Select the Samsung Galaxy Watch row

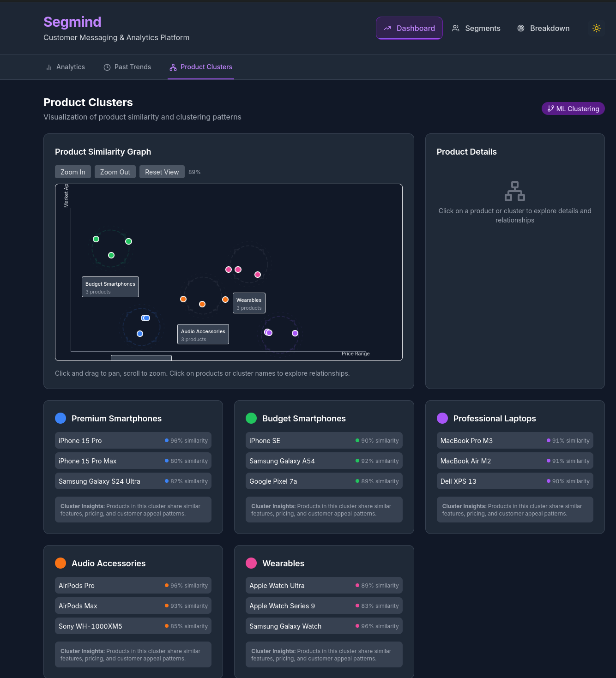point(324,626)
